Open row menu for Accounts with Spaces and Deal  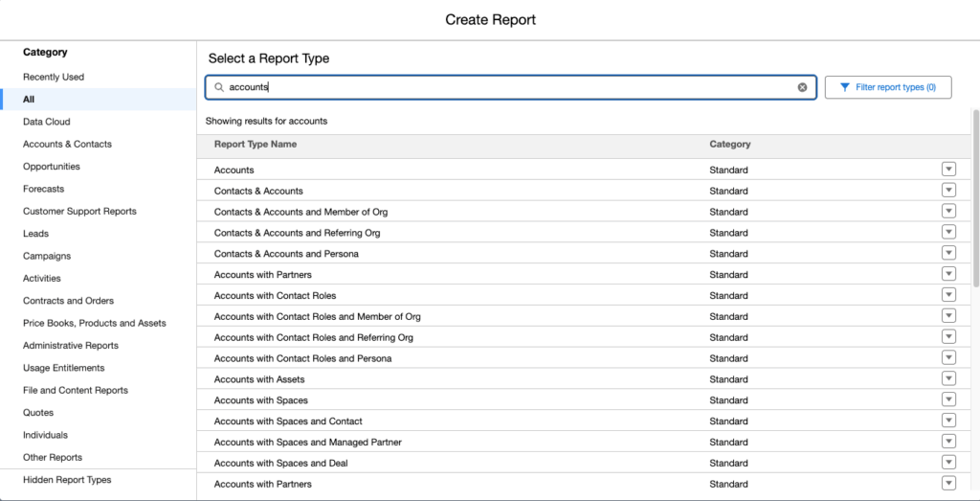[x=948, y=463]
